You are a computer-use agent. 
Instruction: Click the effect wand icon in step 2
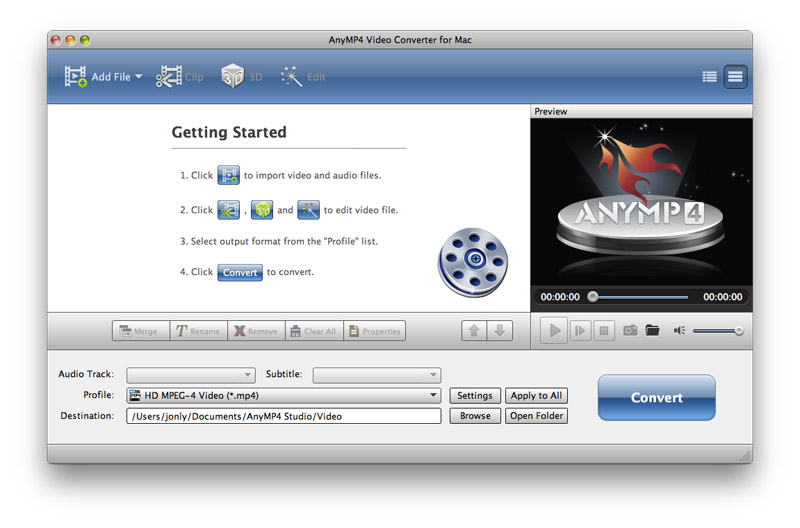click(x=308, y=210)
